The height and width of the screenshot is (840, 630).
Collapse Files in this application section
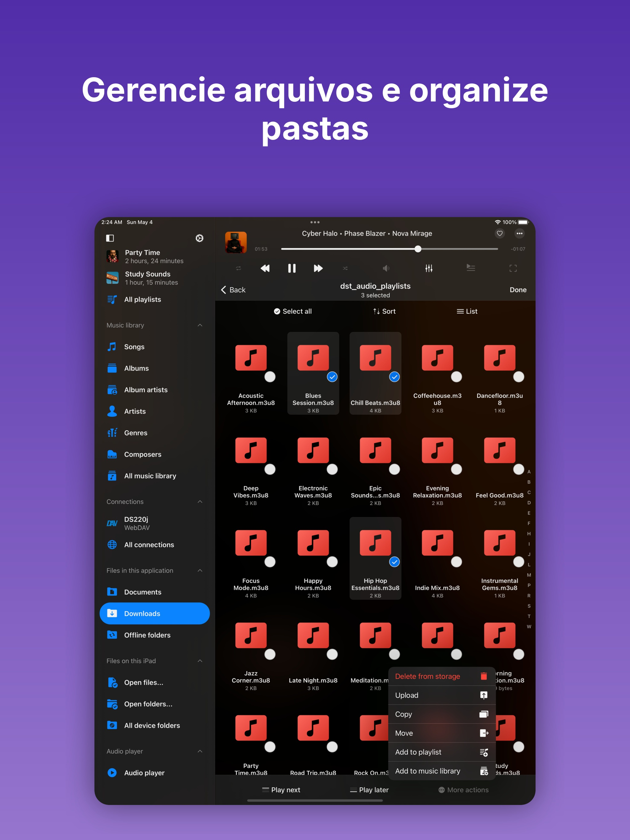coord(200,570)
